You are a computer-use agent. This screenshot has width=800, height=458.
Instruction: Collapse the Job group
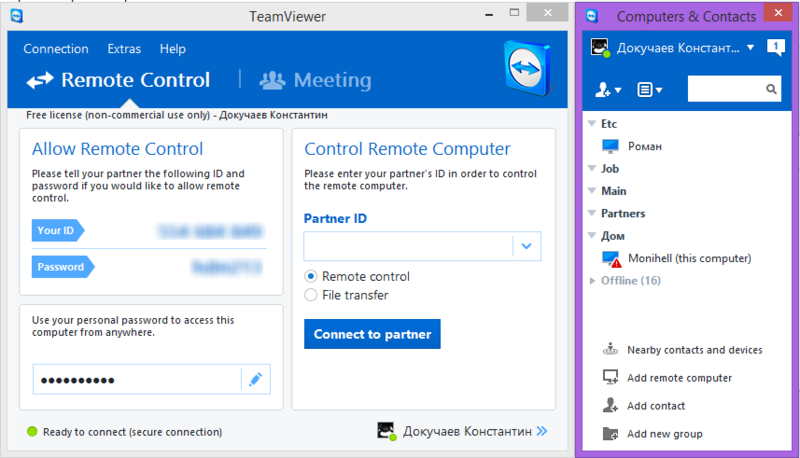click(592, 168)
